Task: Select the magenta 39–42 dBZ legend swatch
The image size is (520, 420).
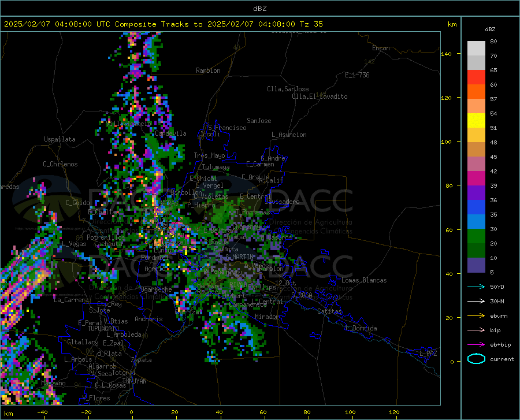Action: [476, 179]
